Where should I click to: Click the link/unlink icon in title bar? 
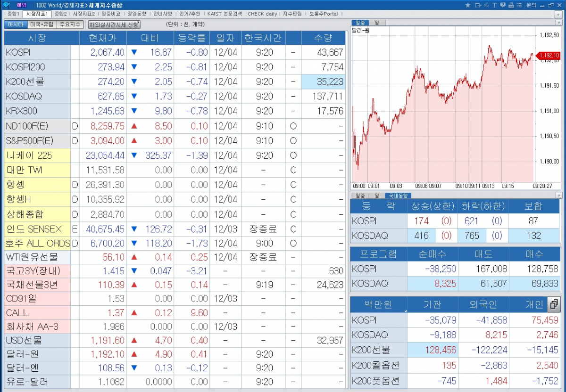(x=486, y=5)
